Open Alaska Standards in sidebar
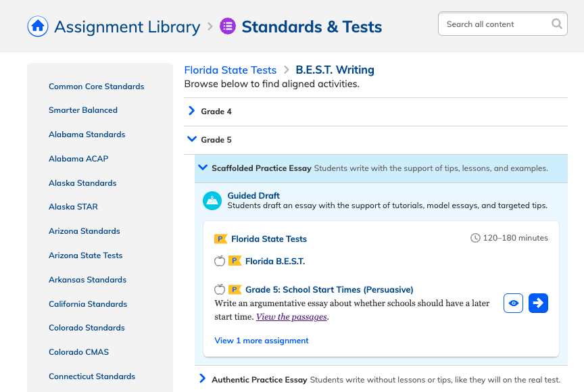This screenshot has height=392, width=584. [x=82, y=183]
